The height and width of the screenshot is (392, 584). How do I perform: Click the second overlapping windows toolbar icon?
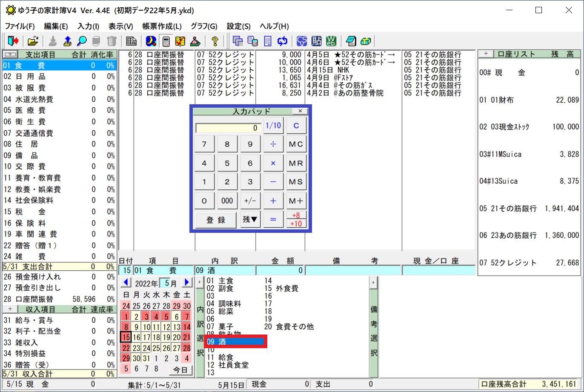(x=253, y=41)
